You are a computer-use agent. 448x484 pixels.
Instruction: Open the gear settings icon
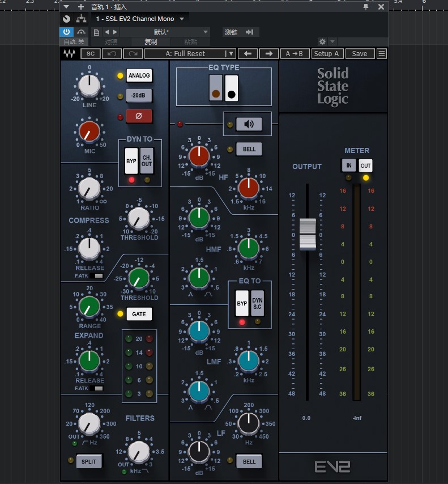click(322, 41)
